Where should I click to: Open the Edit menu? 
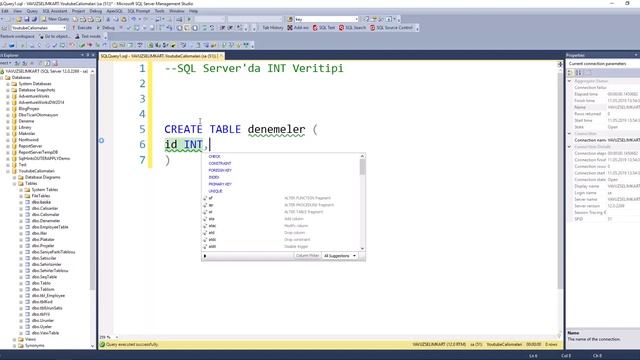(x=5, y=11)
